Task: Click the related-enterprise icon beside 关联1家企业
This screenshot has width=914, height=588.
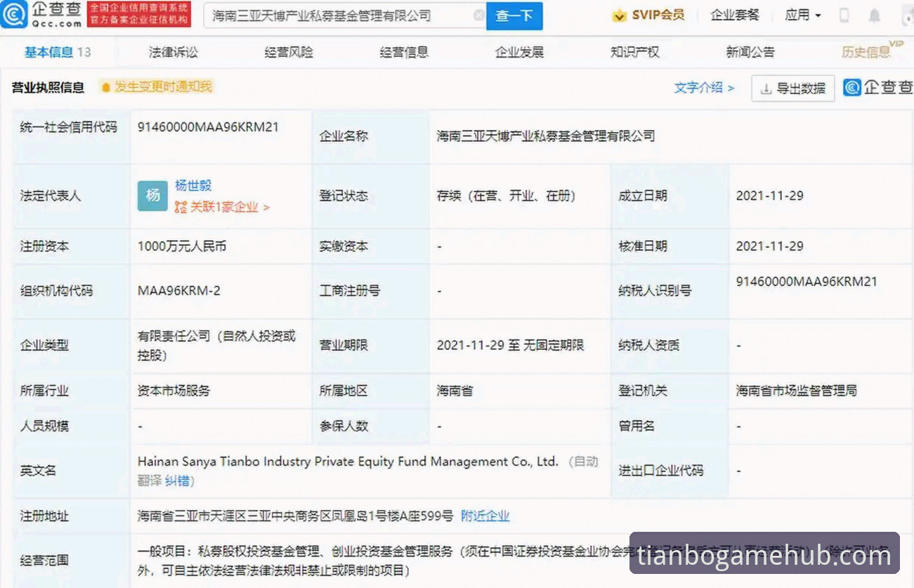Action: pos(181,207)
